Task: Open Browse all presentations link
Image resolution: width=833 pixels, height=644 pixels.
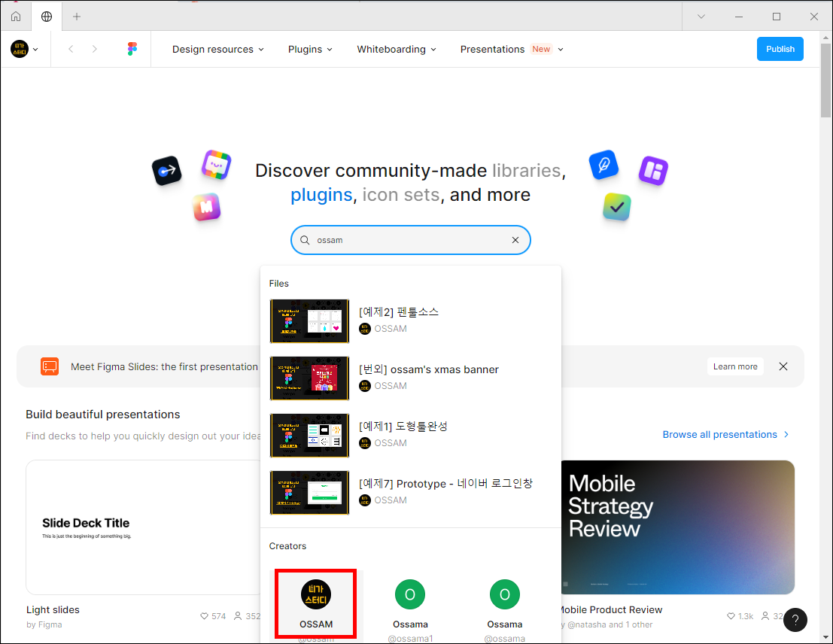Action: pyautogui.click(x=725, y=435)
